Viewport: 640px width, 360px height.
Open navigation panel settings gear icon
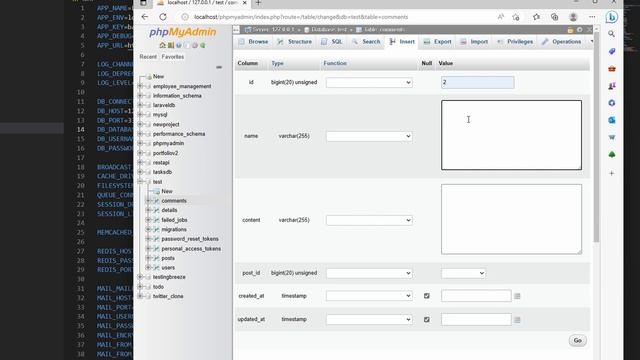(x=195, y=45)
